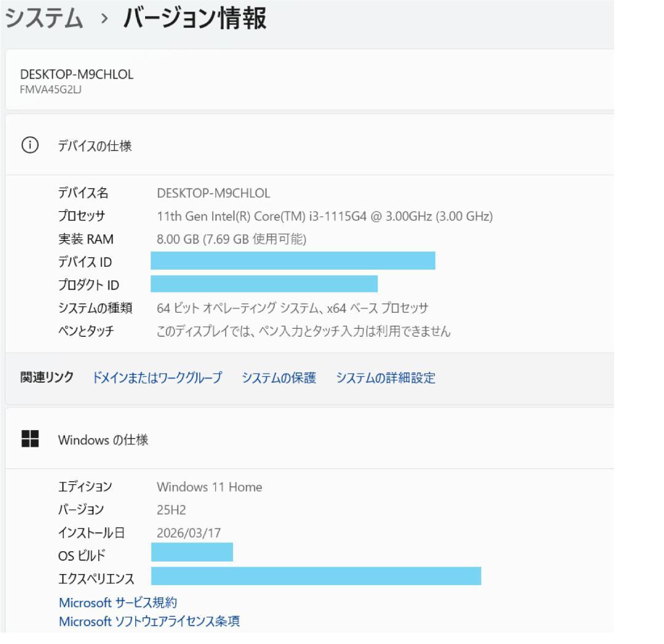Screen dimensions: 664x644
Task: Click the プロダクト ID label
Action: 89,285
